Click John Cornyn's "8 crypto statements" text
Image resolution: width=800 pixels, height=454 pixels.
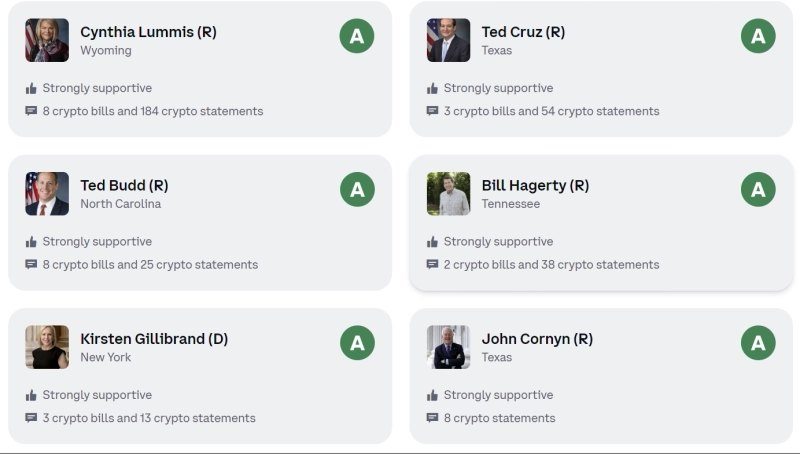[499, 418]
